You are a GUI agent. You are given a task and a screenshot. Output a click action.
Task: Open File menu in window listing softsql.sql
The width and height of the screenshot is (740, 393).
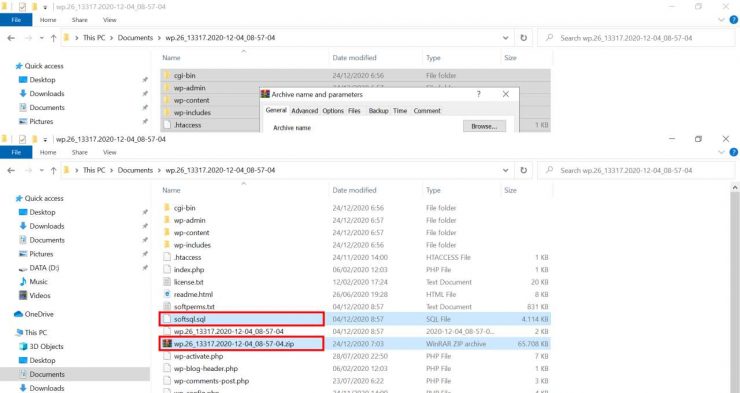point(16,152)
